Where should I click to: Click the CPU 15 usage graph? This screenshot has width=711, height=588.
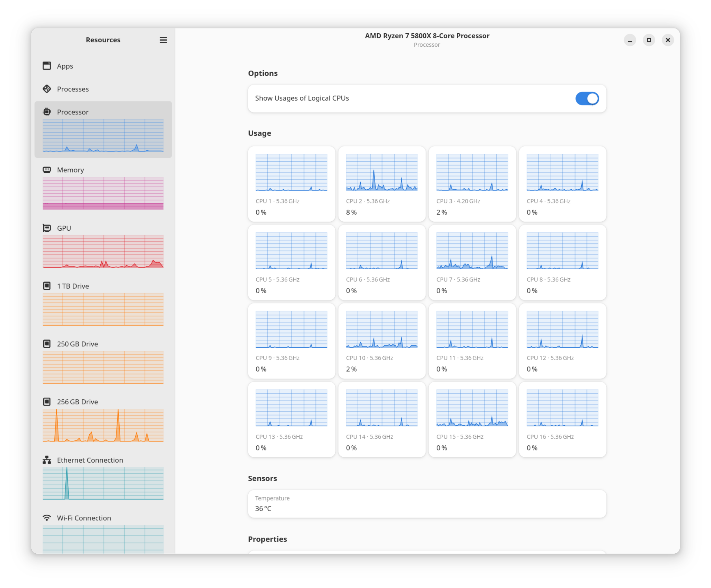click(472, 408)
